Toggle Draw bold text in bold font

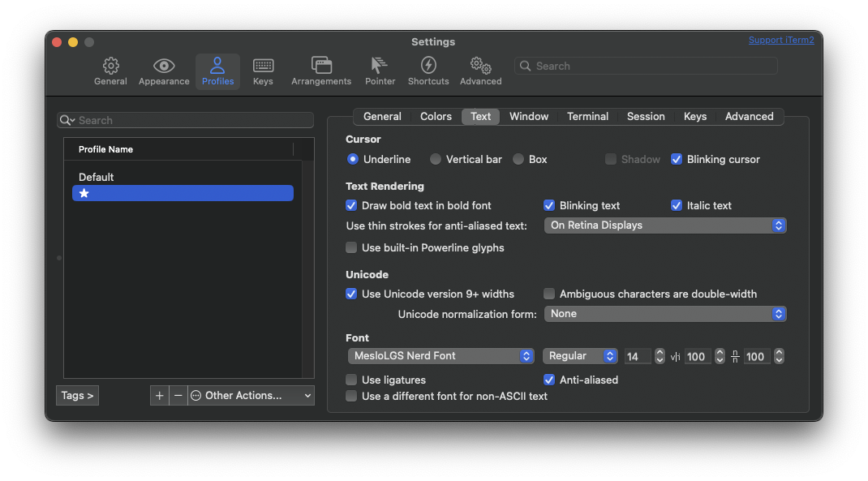(351, 205)
